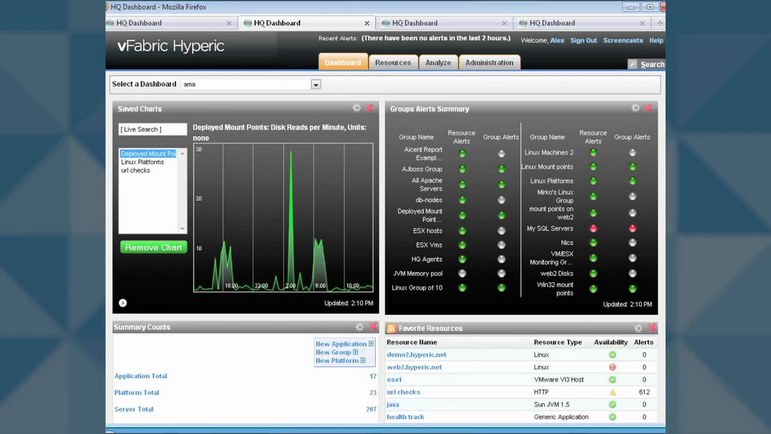
Task: Click the Live Search input field
Action: coord(152,129)
